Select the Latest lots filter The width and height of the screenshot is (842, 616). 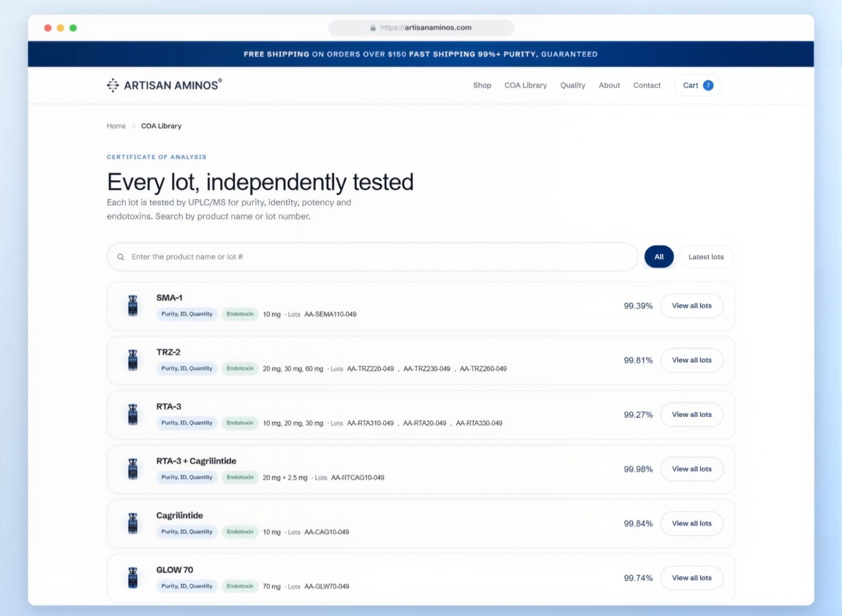pos(706,257)
